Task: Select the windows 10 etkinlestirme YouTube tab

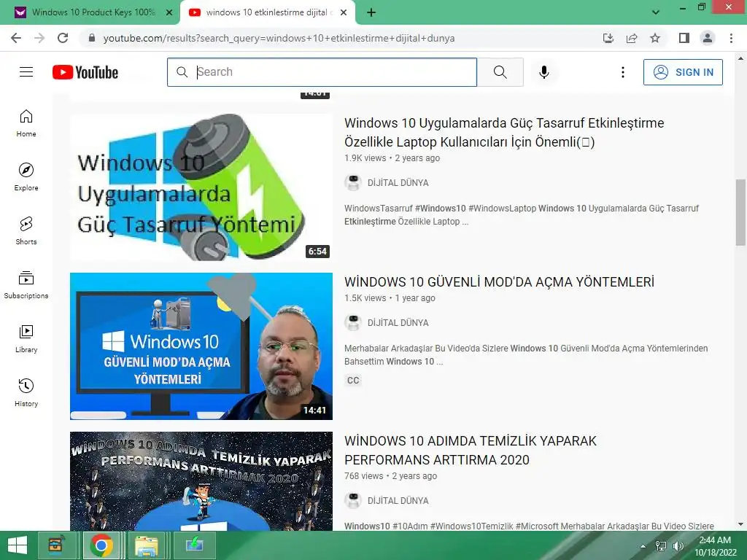Action: coord(267,12)
